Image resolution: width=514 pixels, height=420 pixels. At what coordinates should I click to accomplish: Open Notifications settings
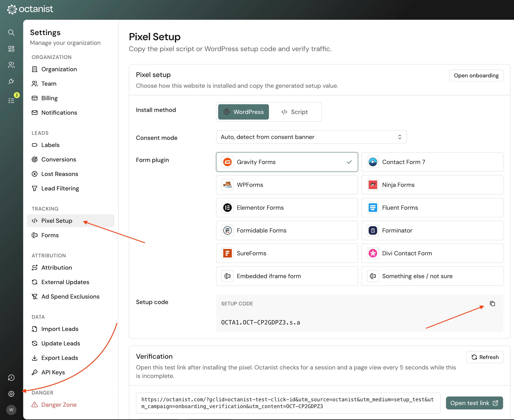pyautogui.click(x=70, y=113)
